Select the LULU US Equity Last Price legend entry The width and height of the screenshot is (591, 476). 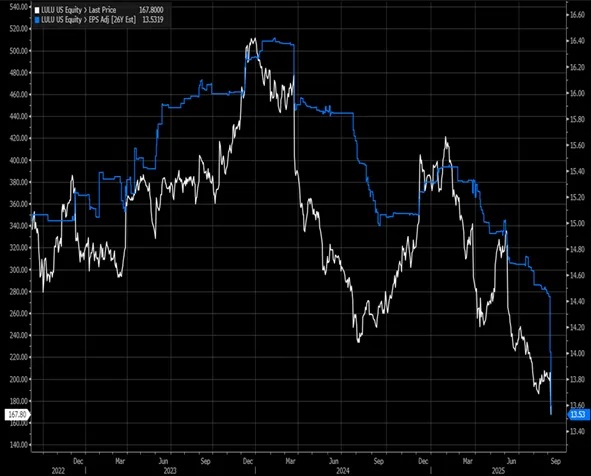point(78,10)
